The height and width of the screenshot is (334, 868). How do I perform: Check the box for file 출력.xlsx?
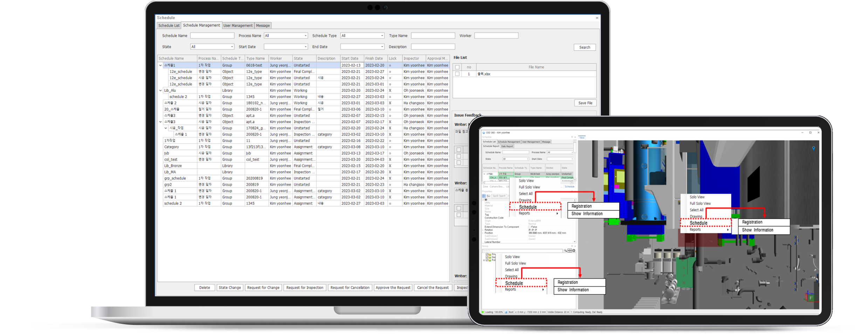pyautogui.click(x=457, y=74)
